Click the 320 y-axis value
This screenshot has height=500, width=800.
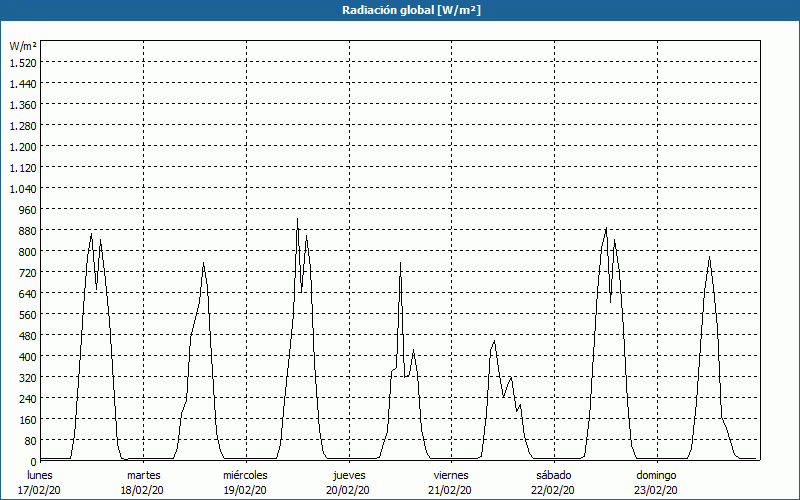[28, 378]
